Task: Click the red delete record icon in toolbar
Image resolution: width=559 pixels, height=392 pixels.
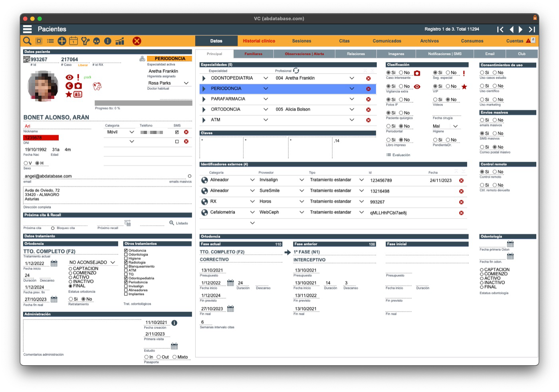Action: (137, 41)
